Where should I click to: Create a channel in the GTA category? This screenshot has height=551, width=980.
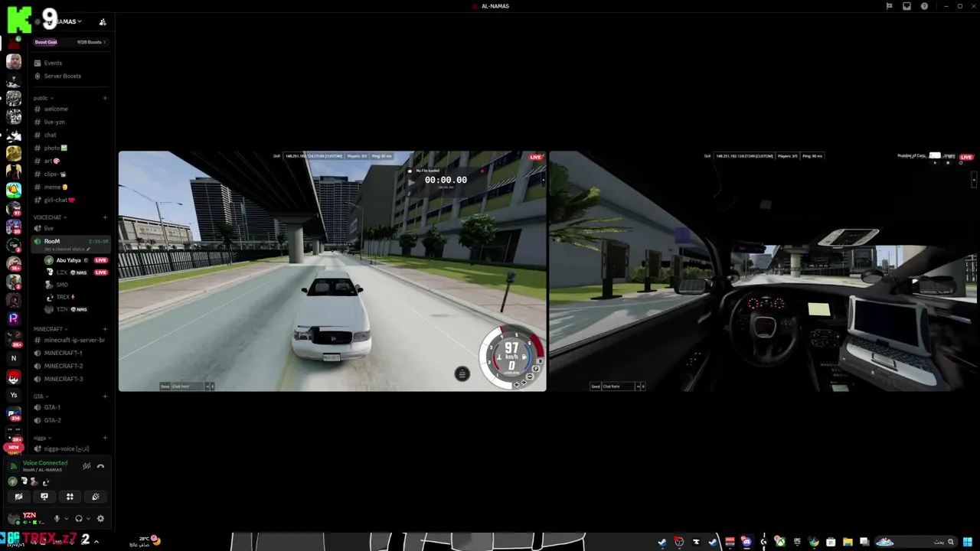coord(105,396)
